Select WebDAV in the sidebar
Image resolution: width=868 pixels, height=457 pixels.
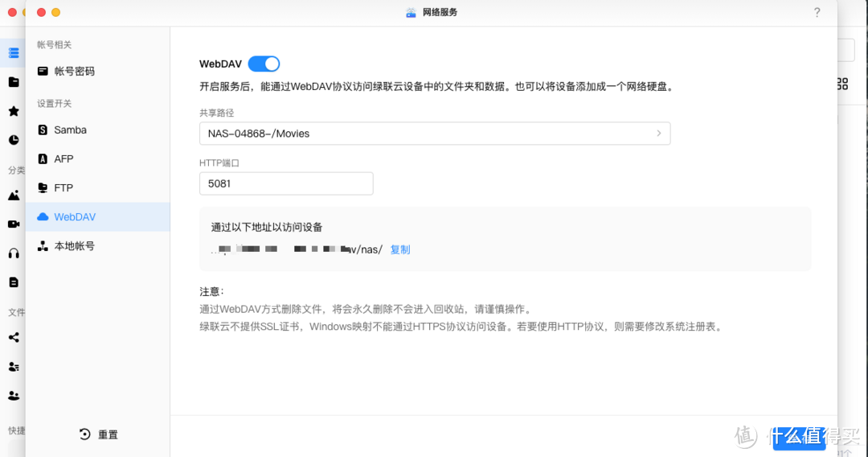click(x=97, y=216)
